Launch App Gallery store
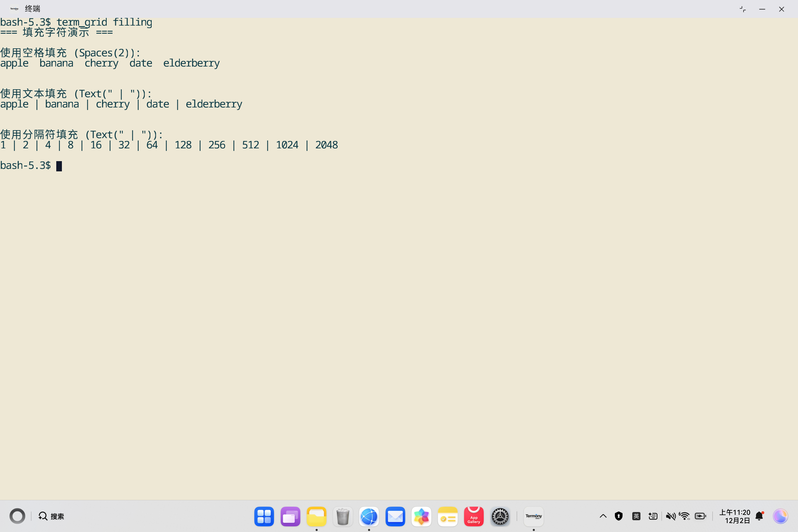Viewport: 798px width, 532px height. click(x=474, y=516)
